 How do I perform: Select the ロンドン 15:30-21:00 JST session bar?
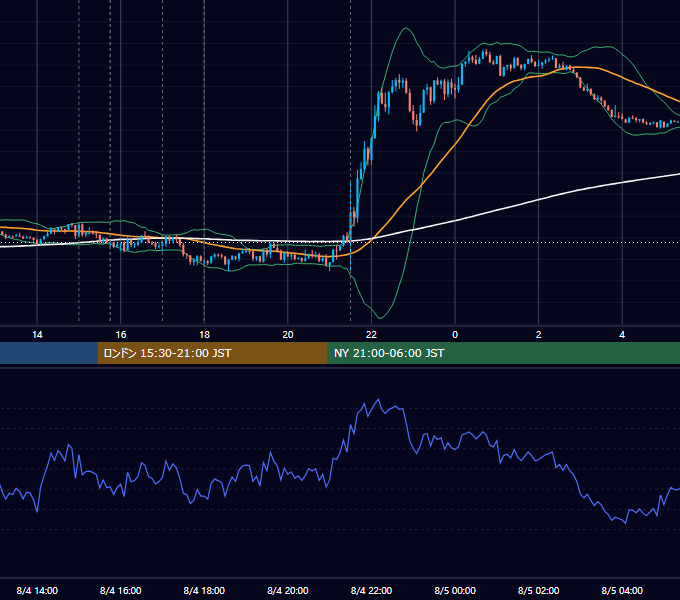pyautogui.click(x=212, y=353)
